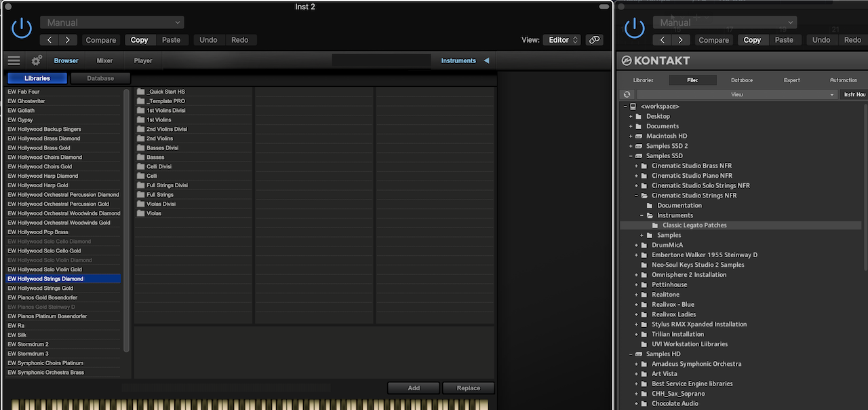Open the _Quick Start HS folder
The width and height of the screenshot is (868, 410).
tap(165, 92)
